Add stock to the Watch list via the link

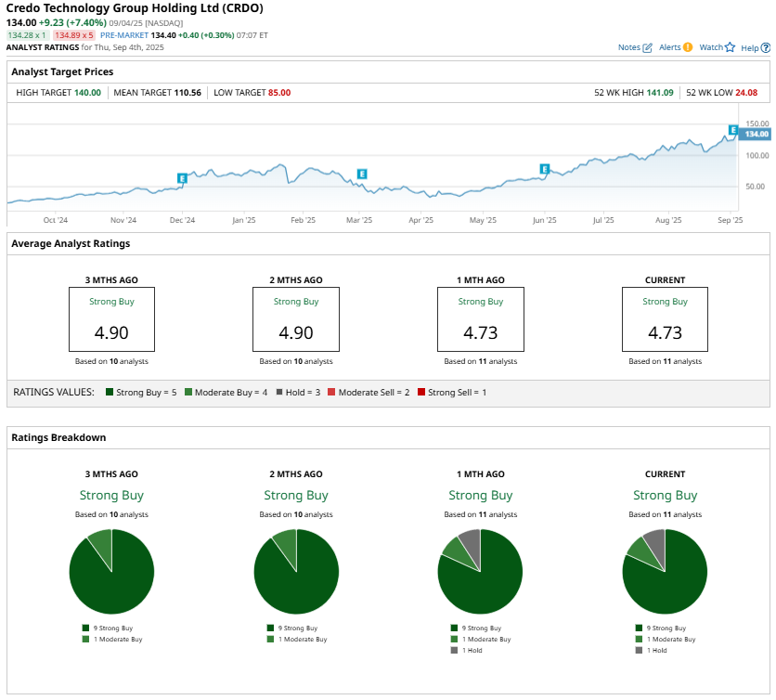[711, 47]
